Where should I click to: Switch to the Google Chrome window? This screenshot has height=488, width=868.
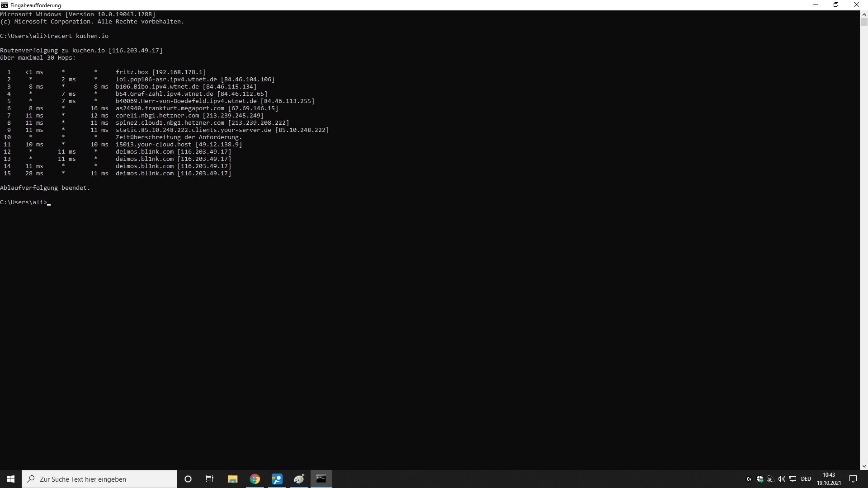[x=255, y=479]
